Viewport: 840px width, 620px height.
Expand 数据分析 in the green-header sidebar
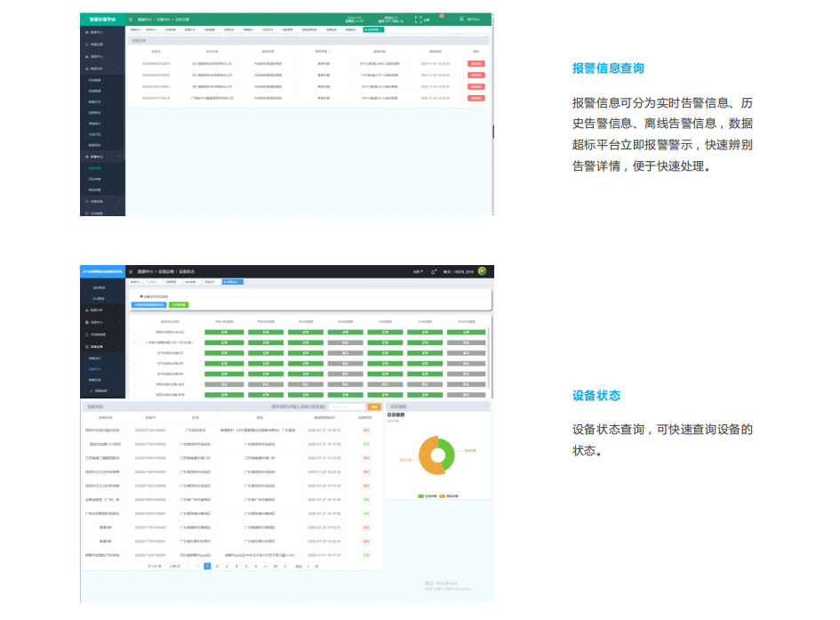tap(102, 68)
